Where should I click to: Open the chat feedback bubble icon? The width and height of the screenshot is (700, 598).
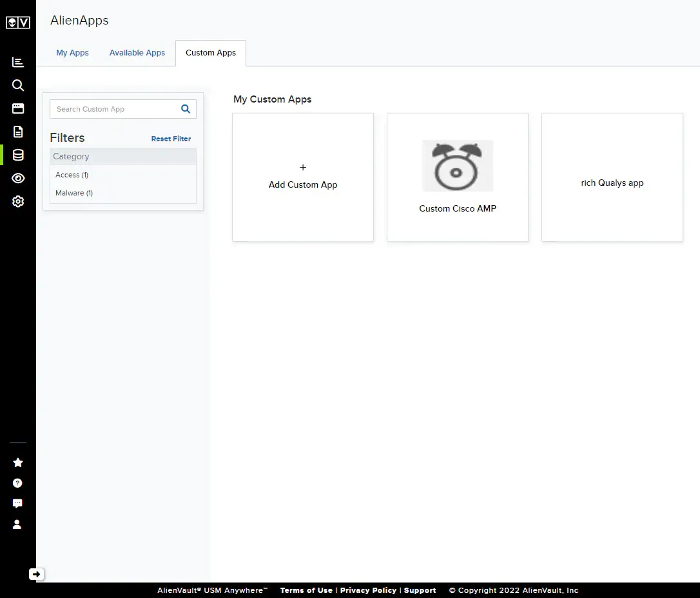tap(17, 504)
